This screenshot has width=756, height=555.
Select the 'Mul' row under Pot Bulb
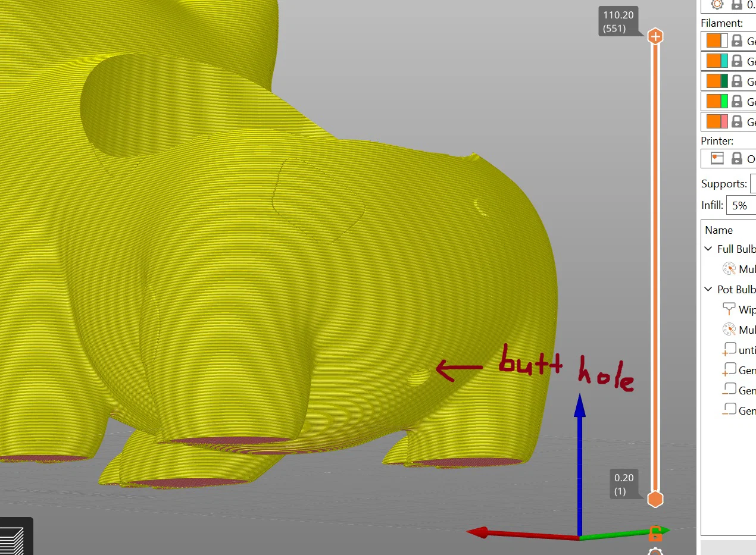click(729, 330)
